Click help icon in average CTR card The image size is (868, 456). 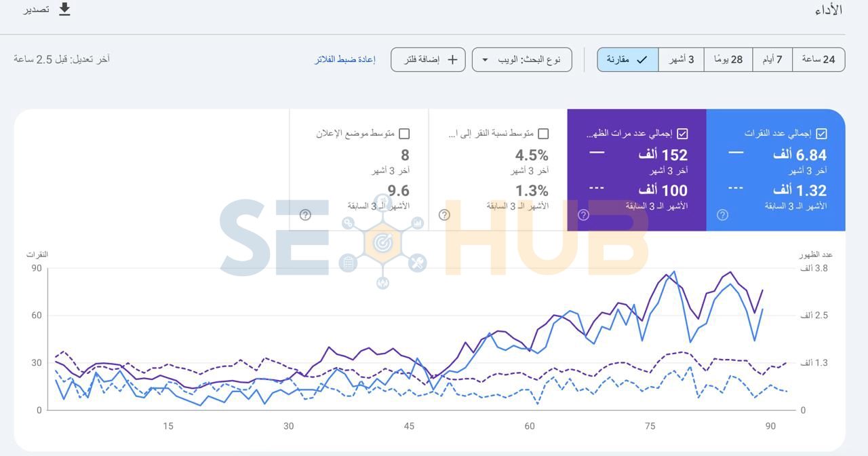pos(444,215)
